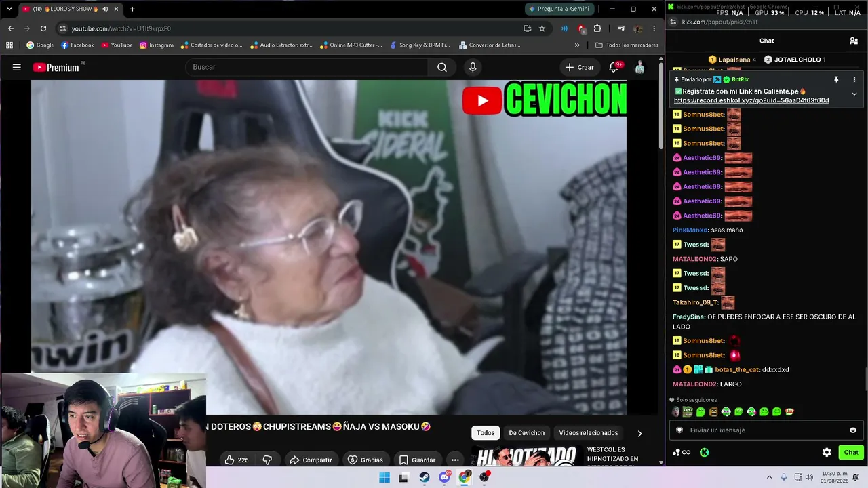Open the Song Key & BPM bookmark
This screenshot has height=488, width=868.
[419, 45]
